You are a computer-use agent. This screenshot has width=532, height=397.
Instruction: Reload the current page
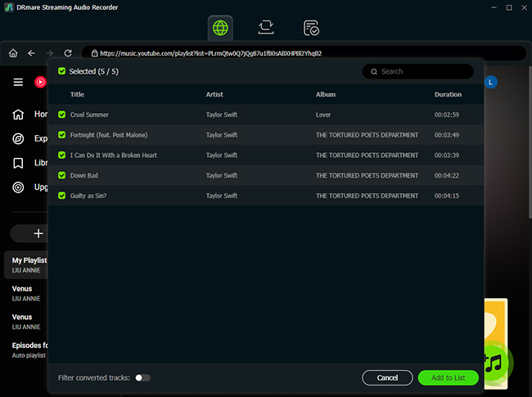68,53
